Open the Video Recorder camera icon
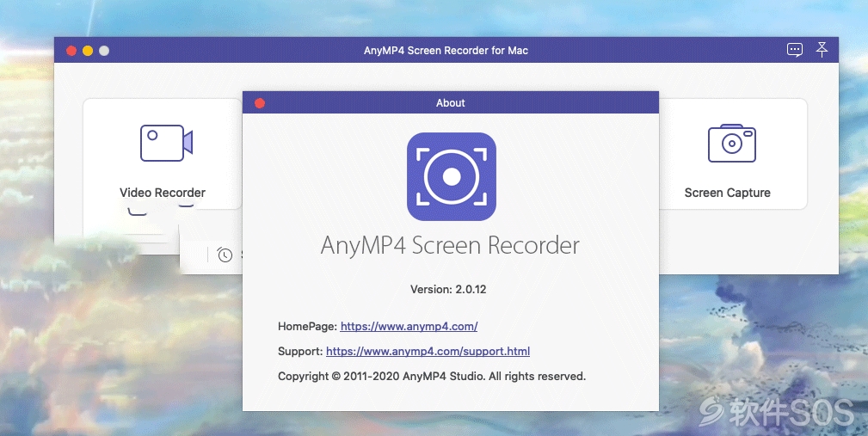This screenshot has width=868, height=436. pos(166,143)
